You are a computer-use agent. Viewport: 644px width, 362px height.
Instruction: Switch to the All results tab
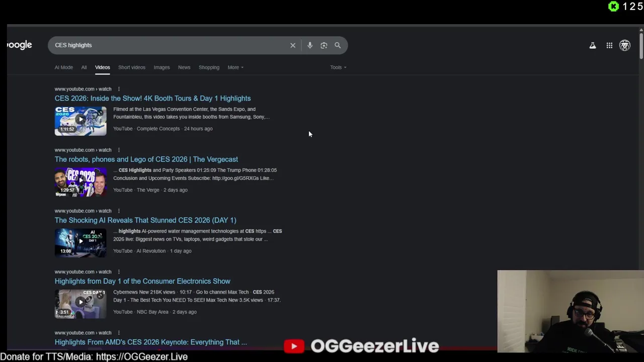(x=84, y=67)
